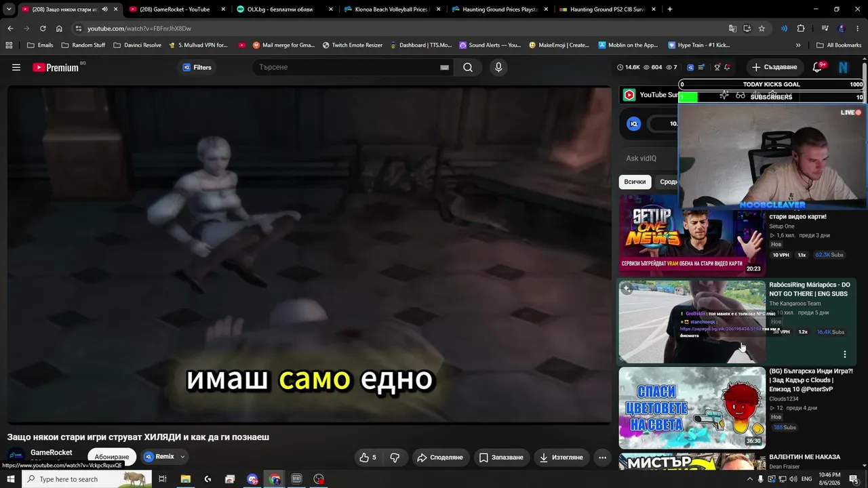Click the Windows taskbar search box

[87, 479]
